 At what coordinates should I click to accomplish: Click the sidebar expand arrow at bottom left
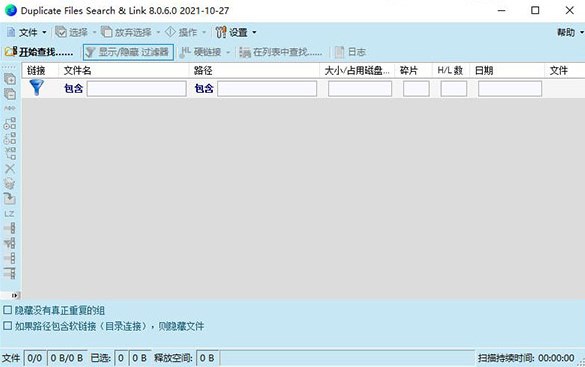(15, 295)
